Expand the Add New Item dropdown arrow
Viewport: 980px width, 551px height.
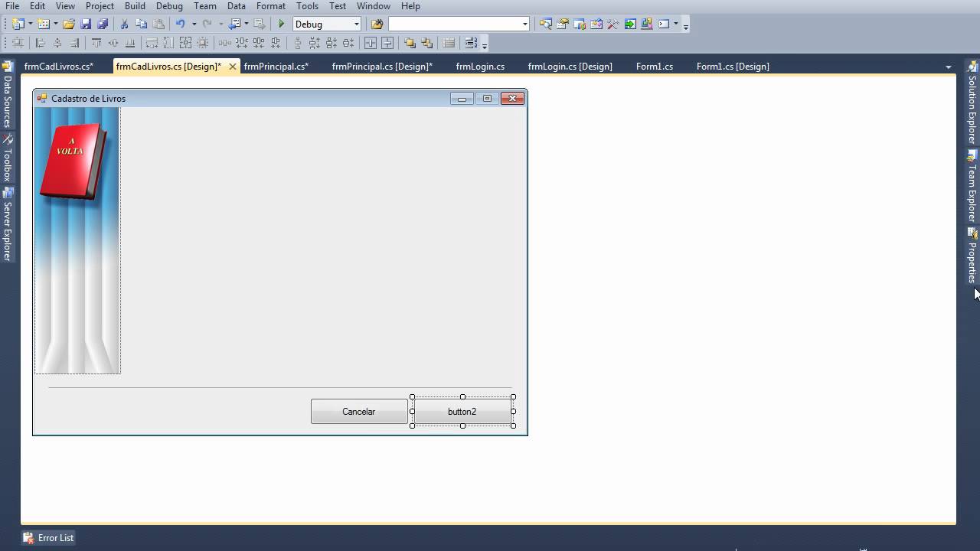55,24
